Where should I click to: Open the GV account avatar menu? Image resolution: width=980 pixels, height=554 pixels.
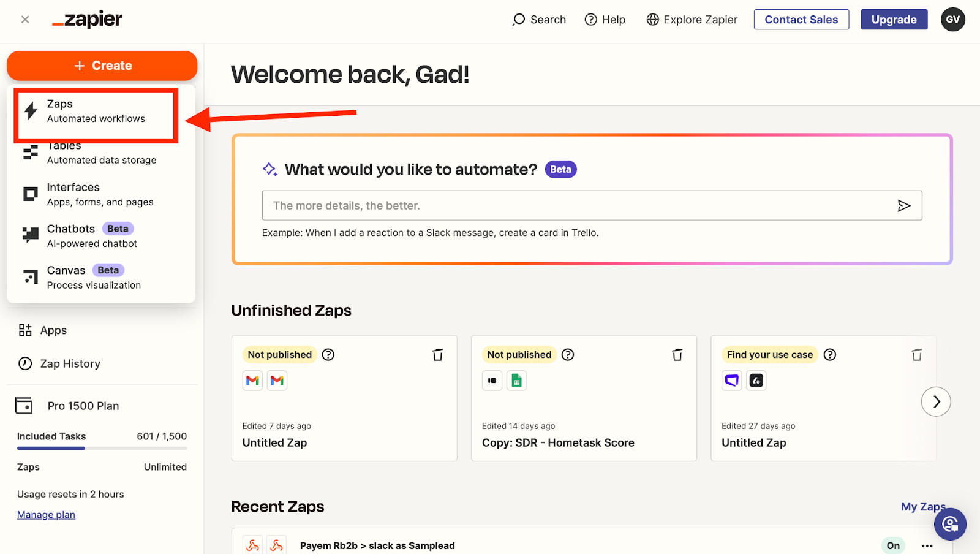tap(953, 20)
